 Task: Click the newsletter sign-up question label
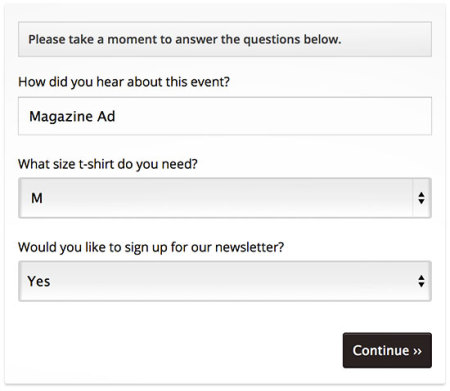(x=151, y=247)
